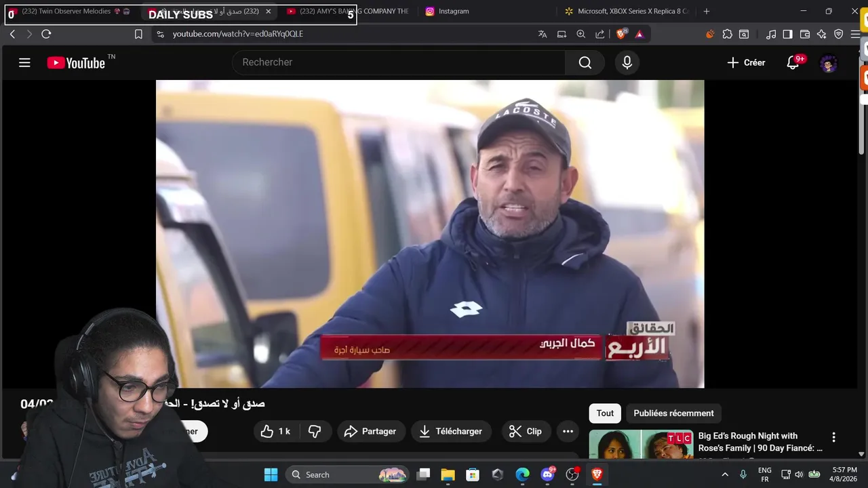Click the orange extension icon in the toolbar
The height and width of the screenshot is (488, 868).
(710, 34)
